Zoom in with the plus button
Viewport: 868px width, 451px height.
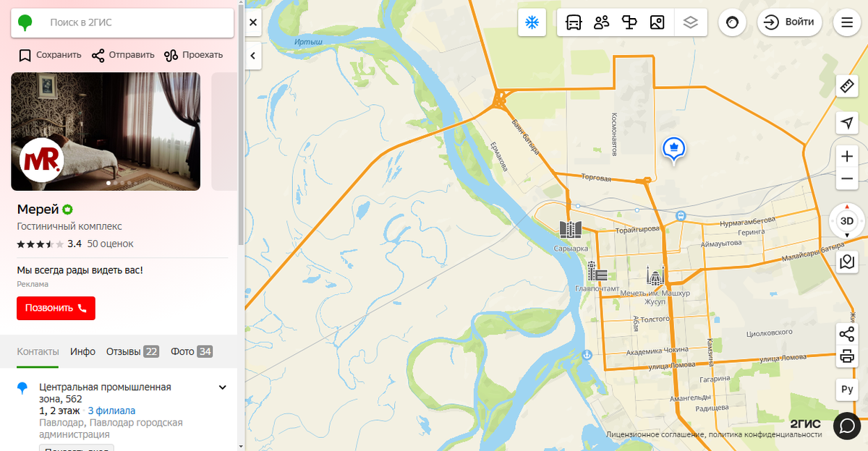point(847,156)
